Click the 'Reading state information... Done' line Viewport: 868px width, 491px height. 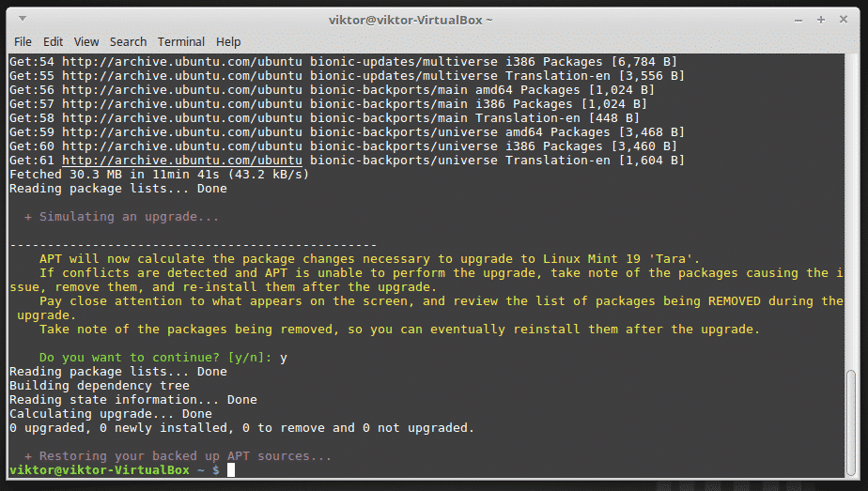pyautogui.click(x=132, y=400)
